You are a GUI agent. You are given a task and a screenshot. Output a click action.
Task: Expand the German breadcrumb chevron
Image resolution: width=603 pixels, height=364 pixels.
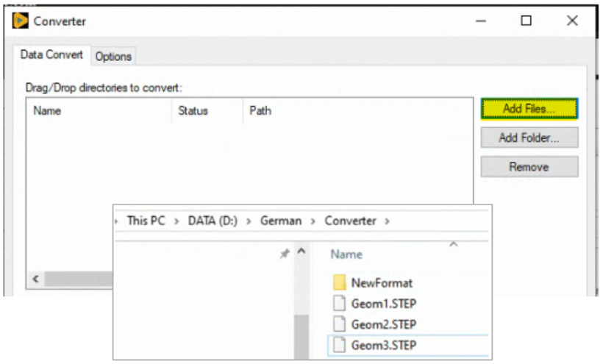313,221
